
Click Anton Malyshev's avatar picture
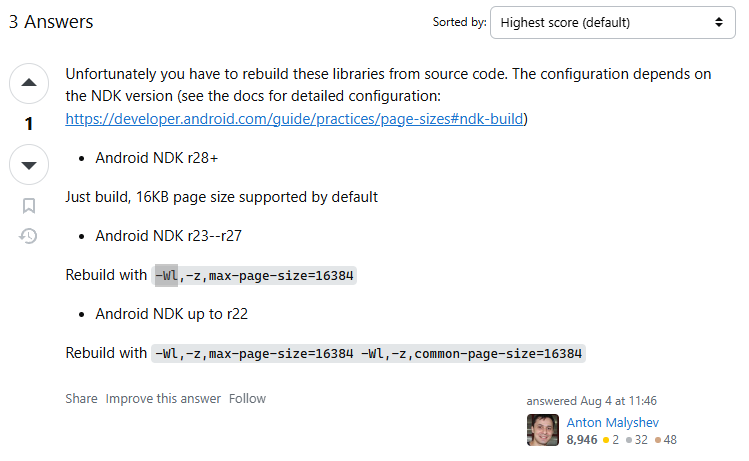[x=543, y=430]
